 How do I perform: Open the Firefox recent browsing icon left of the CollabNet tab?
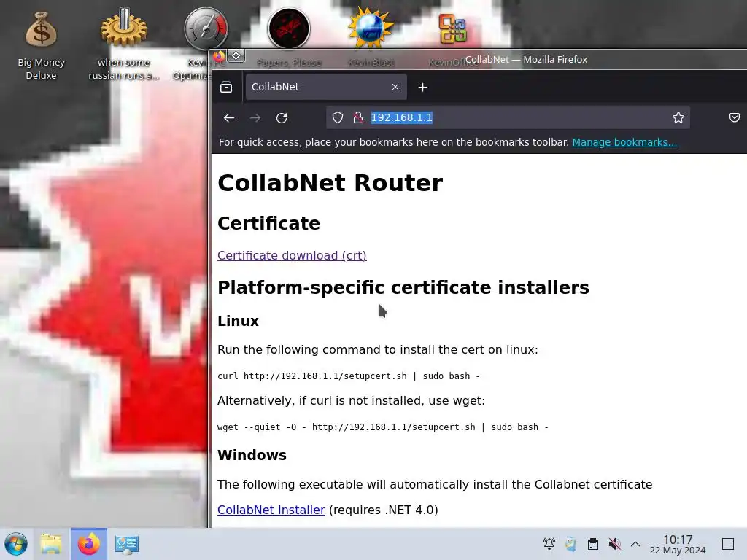click(226, 87)
